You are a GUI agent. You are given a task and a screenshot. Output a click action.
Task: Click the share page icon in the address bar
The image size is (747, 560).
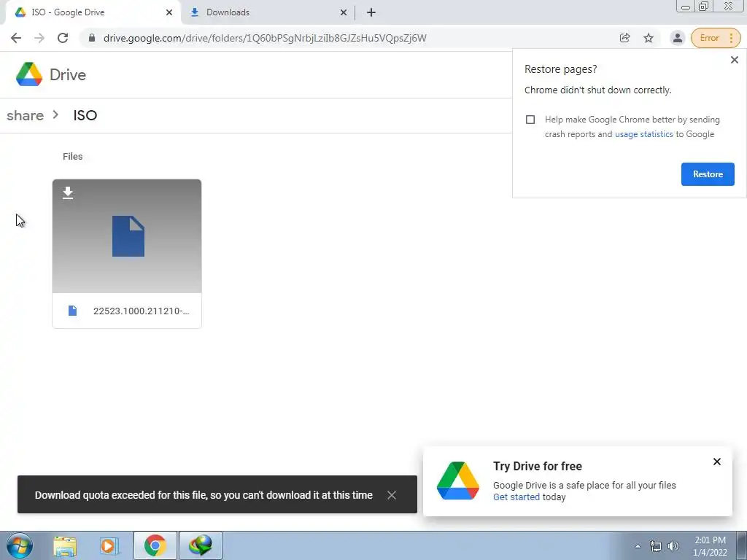coord(624,38)
